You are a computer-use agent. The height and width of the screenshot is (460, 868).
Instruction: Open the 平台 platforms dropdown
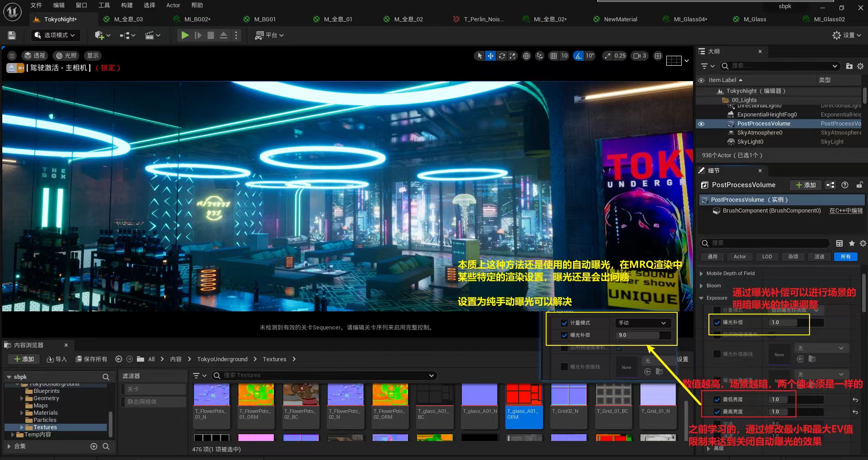tap(270, 35)
